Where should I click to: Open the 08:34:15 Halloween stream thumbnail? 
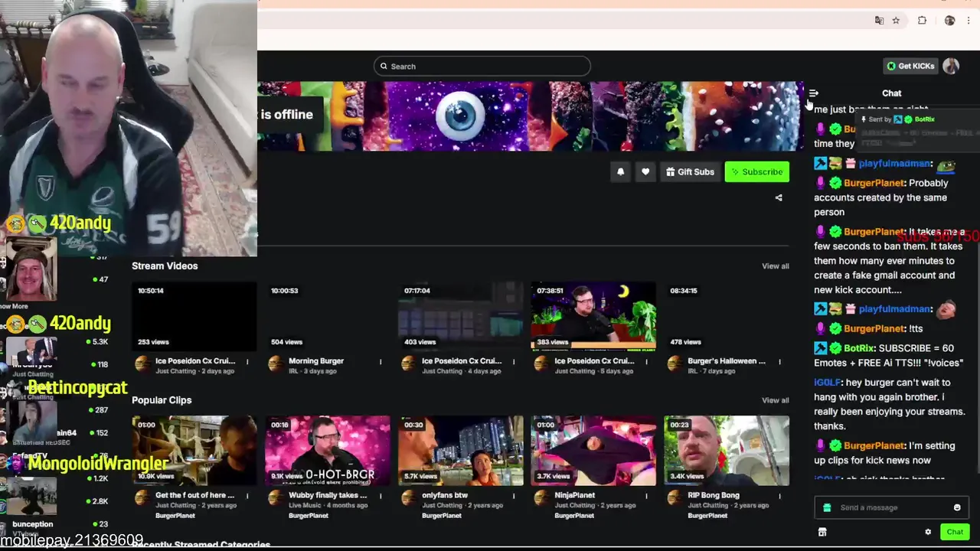point(727,316)
